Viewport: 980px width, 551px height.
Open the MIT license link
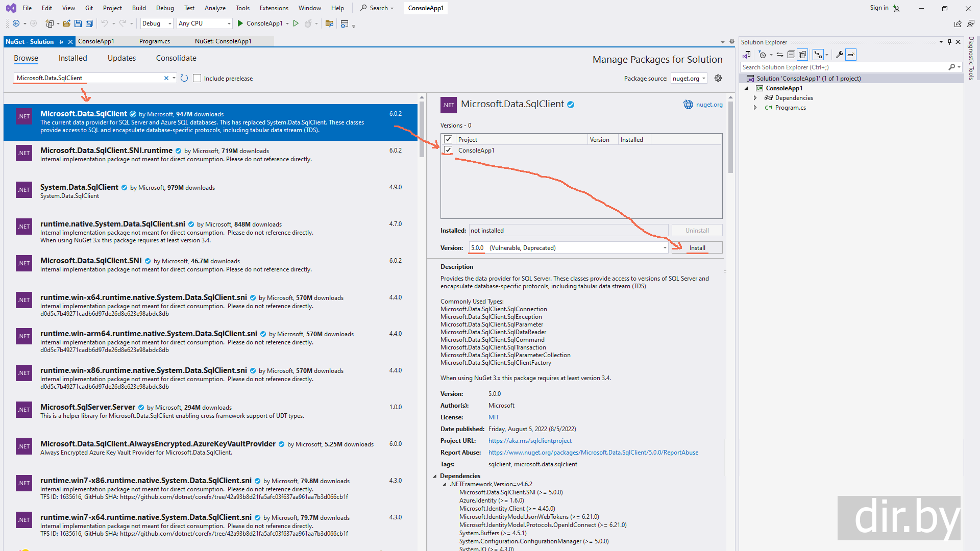point(494,417)
